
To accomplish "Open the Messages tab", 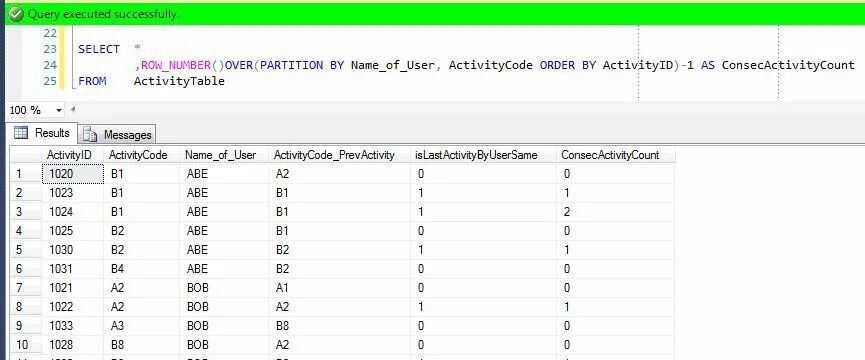I will (x=117, y=135).
